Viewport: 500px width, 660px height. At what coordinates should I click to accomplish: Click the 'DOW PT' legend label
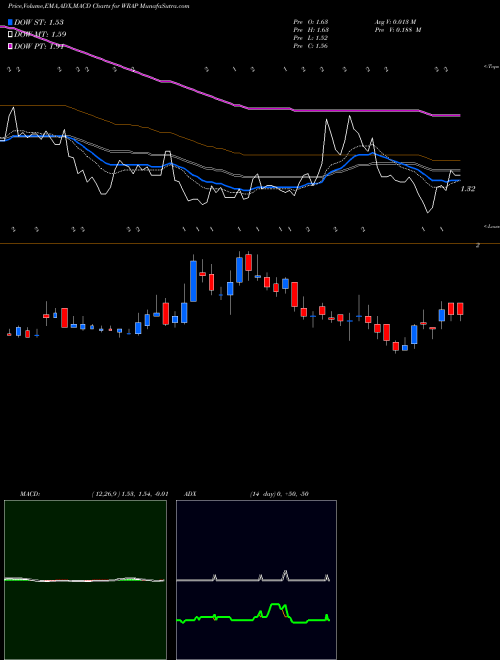coord(39,46)
